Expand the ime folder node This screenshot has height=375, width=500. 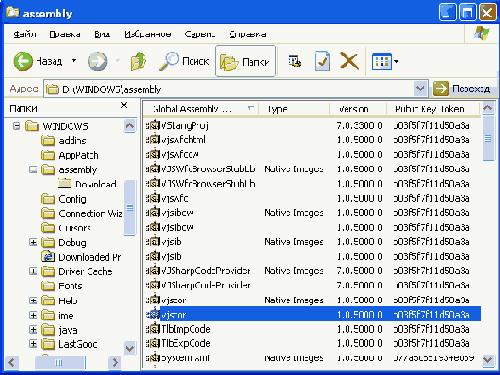pos(33,315)
